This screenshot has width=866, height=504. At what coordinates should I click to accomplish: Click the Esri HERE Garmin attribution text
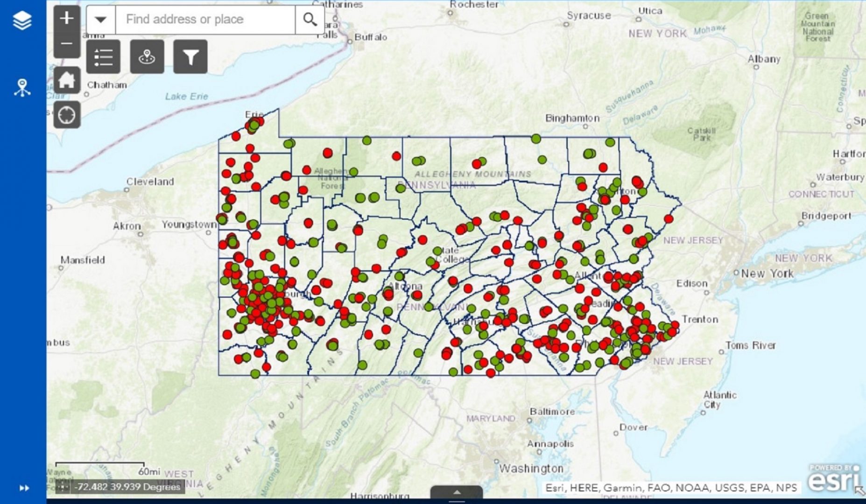(x=671, y=487)
